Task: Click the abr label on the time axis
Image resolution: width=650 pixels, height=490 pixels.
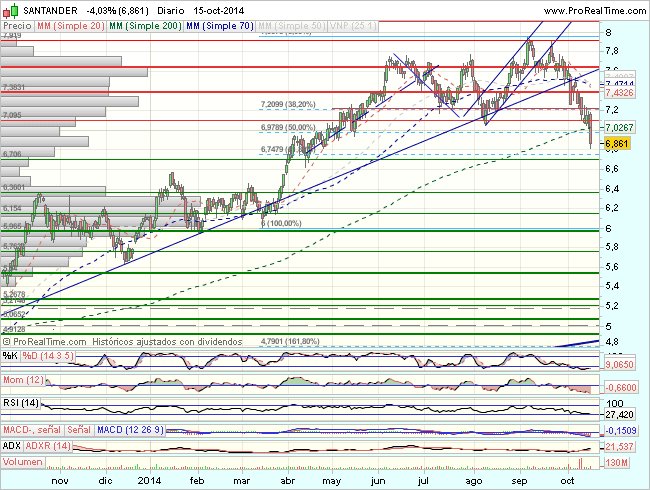Action: coord(288,481)
